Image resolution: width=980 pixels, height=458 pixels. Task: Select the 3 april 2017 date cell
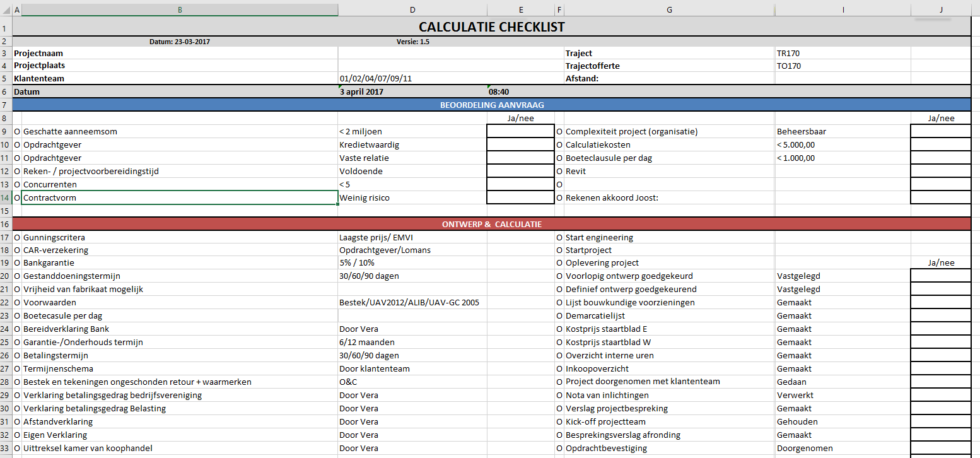coord(412,91)
